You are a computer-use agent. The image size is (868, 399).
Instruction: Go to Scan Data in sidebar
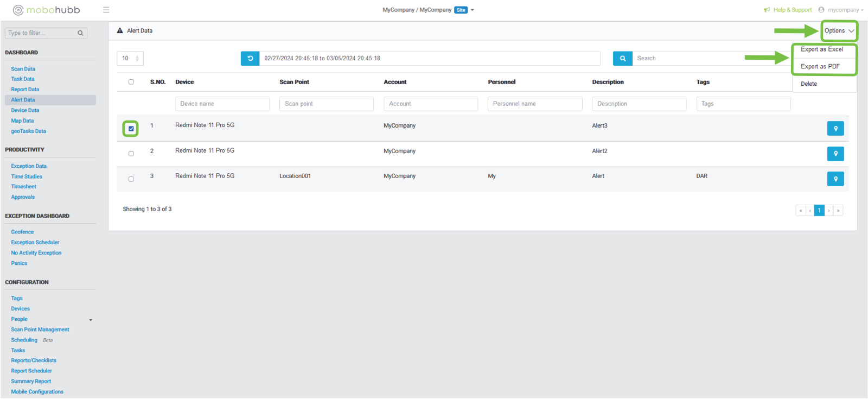(x=23, y=69)
